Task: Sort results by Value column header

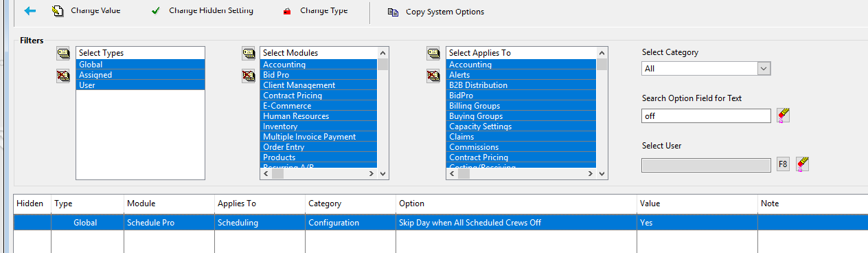Action: [697, 204]
